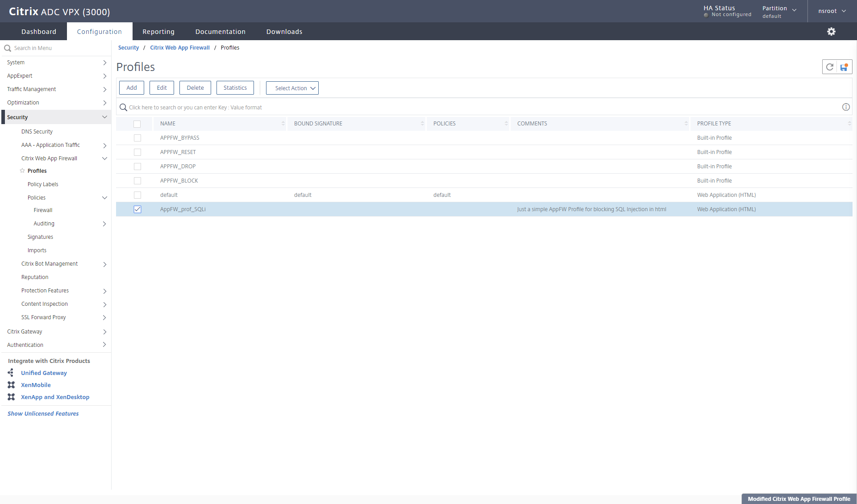Click the Search in Menu field
Image resolution: width=857 pixels, height=504 pixels.
pos(56,48)
